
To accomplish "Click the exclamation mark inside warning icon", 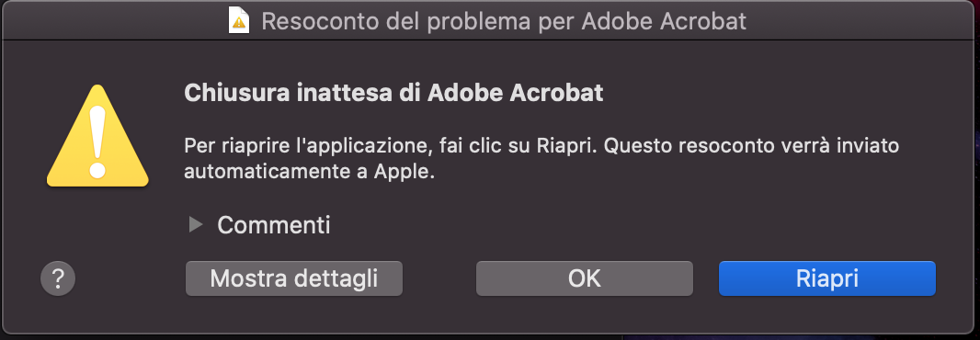I will (97, 142).
